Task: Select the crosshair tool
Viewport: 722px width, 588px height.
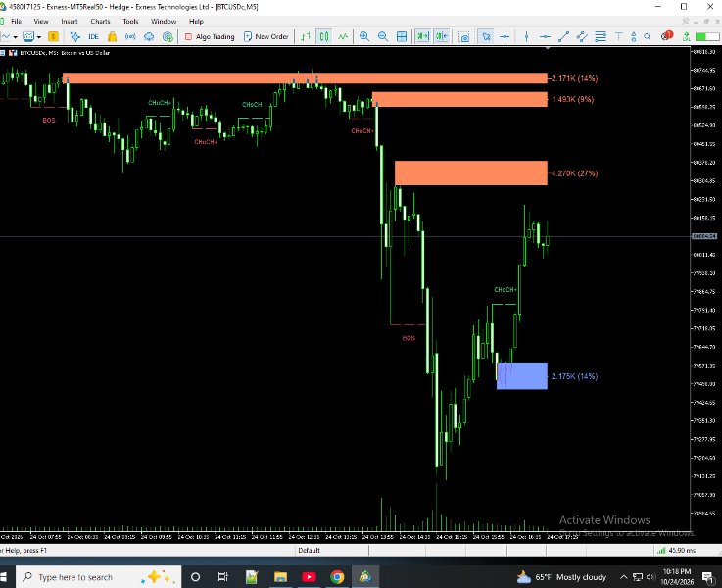Action: click(505, 37)
